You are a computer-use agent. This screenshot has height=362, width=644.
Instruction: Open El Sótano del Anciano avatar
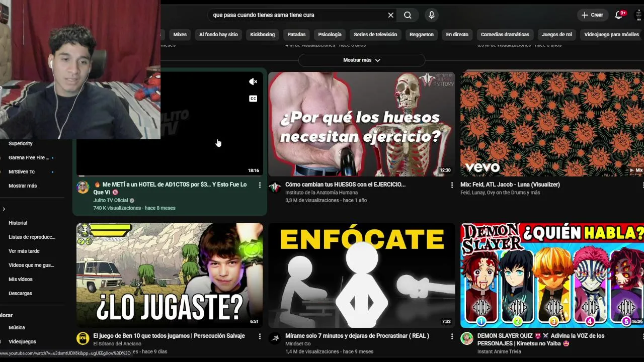point(83,338)
